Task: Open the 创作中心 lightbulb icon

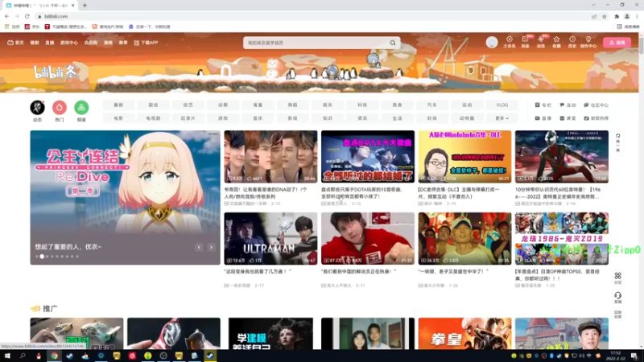Action: coord(588,42)
